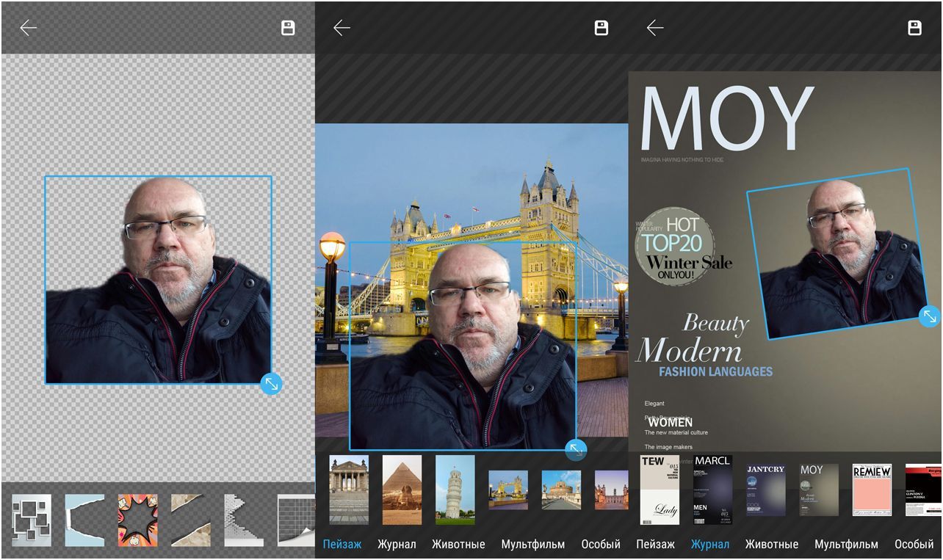This screenshot has height=560, width=943.
Task: Save the MOY magazine cover image
Action: tap(914, 28)
